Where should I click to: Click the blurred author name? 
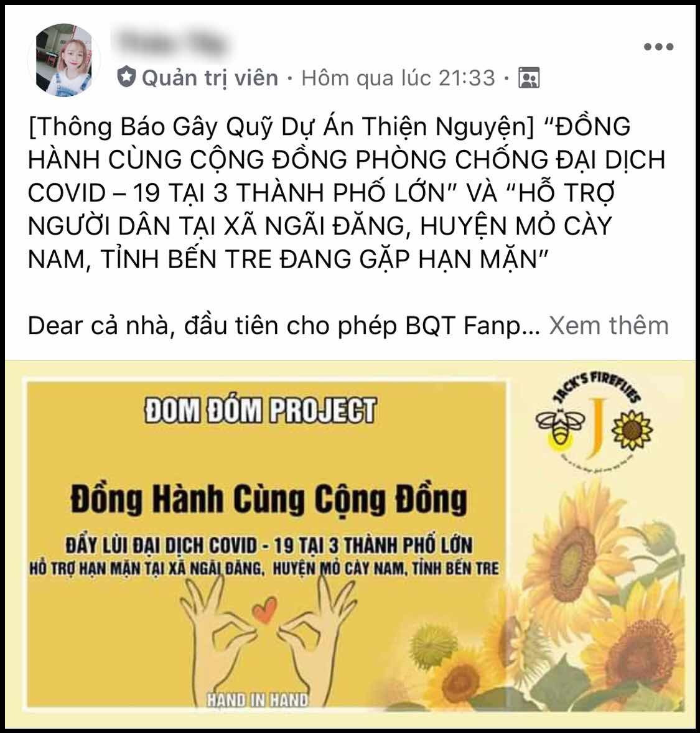(x=170, y=44)
